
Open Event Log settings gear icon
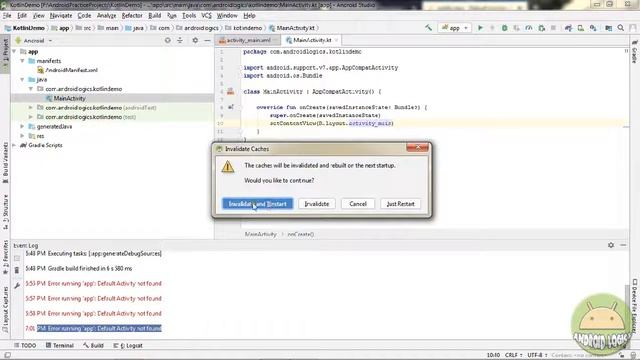pos(611,245)
